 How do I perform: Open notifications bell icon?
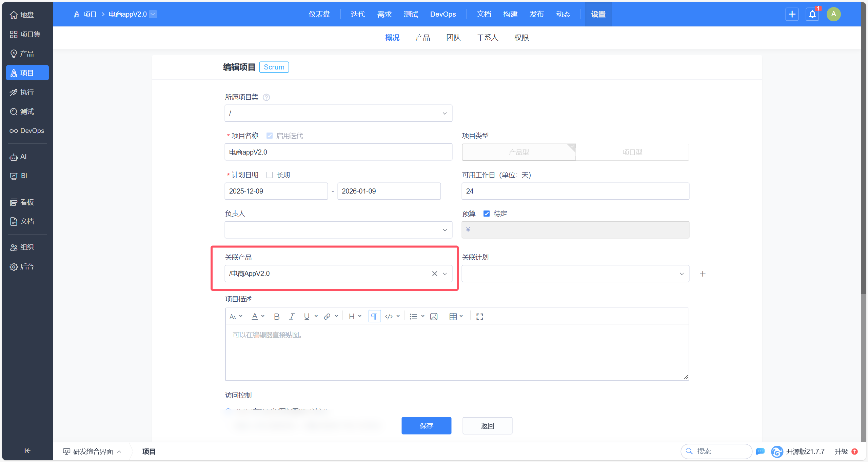pyautogui.click(x=812, y=14)
